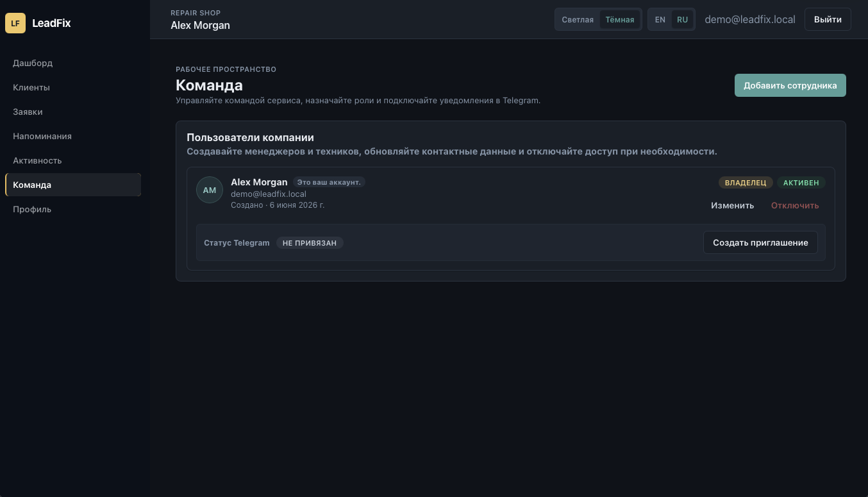Click the LF logo icon
This screenshot has height=497, width=868.
pyautogui.click(x=15, y=23)
